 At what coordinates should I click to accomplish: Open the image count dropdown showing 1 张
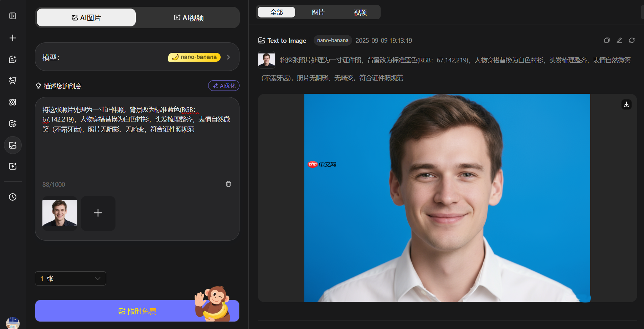[70, 278]
